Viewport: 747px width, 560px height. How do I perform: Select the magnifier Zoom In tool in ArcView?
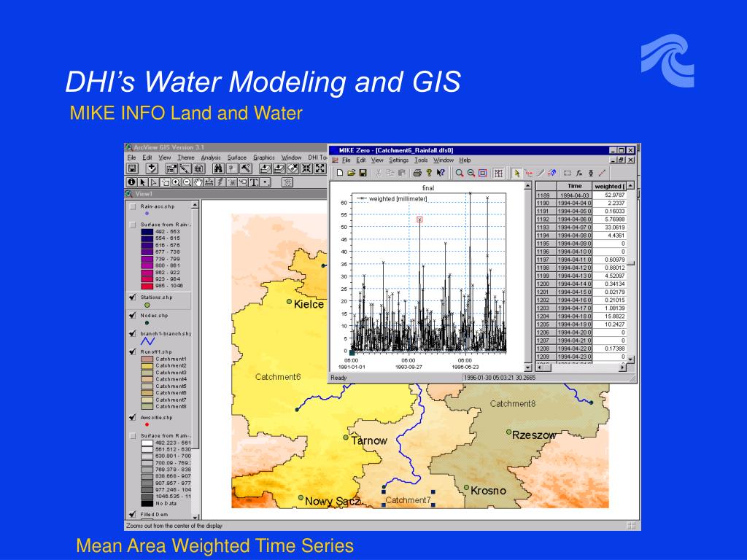[x=177, y=182]
